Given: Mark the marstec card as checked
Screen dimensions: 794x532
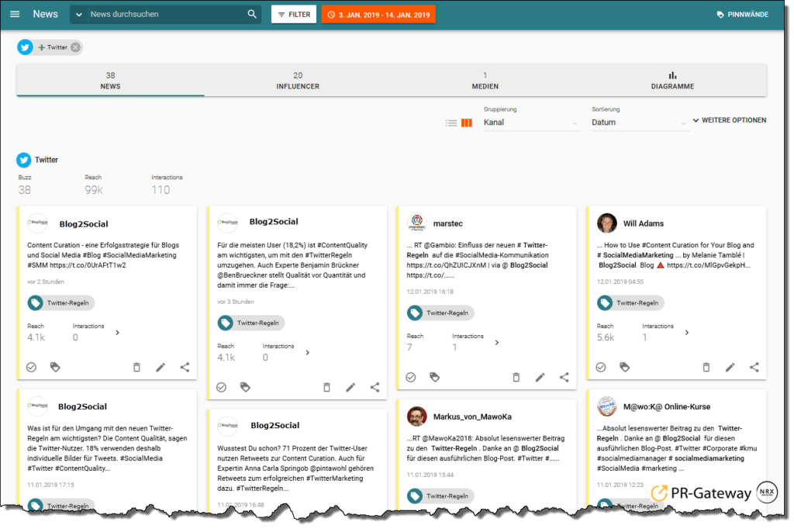Looking at the screenshot, I should [x=411, y=378].
